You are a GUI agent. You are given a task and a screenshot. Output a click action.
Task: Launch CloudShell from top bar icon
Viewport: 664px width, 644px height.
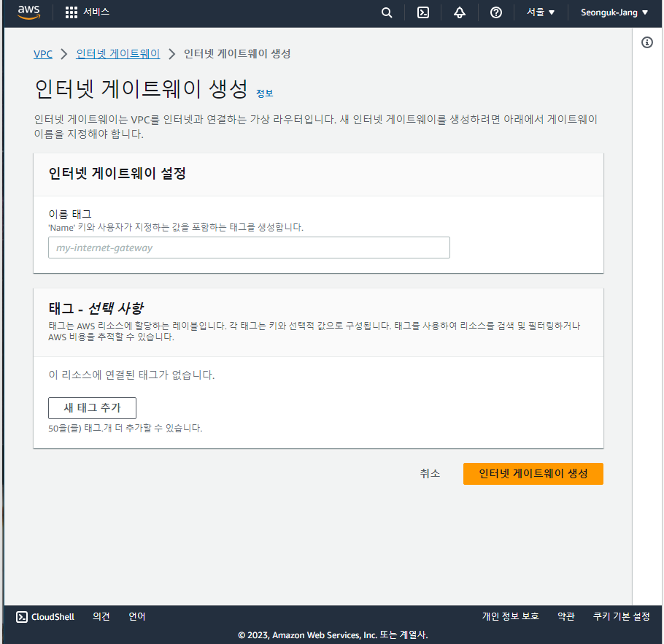coord(423,12)
